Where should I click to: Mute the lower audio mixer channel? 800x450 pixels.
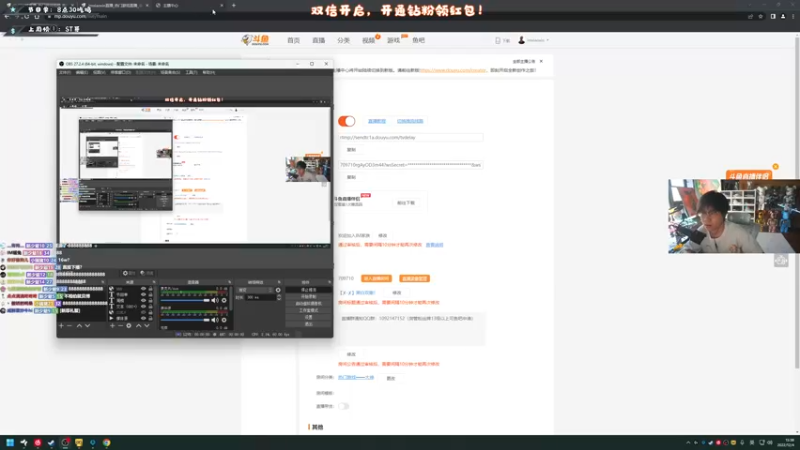215,320
